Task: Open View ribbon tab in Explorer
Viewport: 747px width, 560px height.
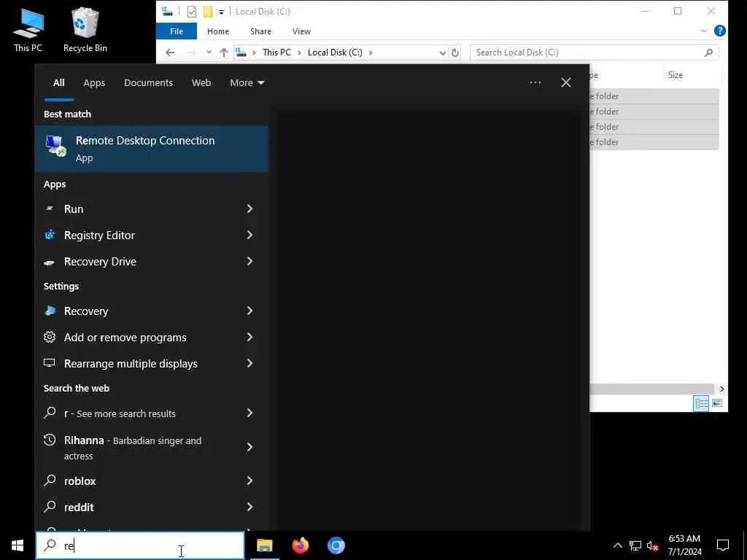Action: pyautogui.click(x=301, y=31)
